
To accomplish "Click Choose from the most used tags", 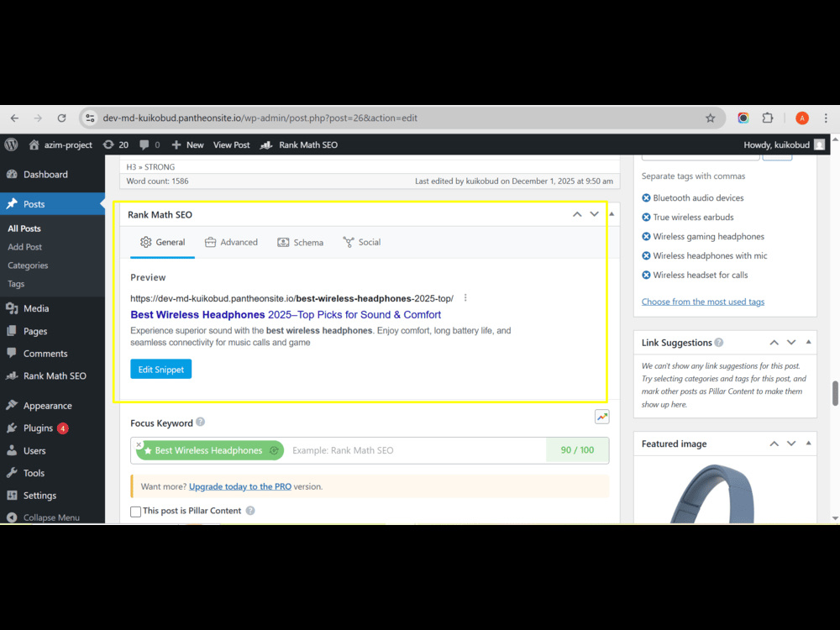I will (703, 302).
